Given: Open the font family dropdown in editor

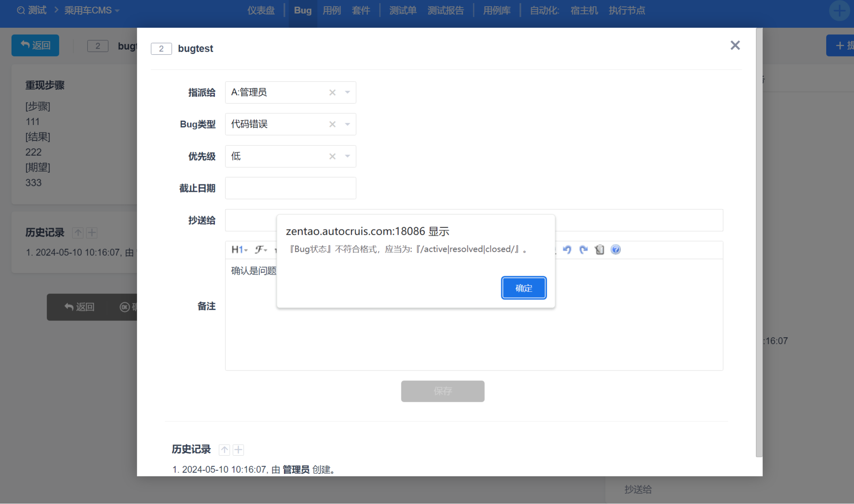Looking at the screenshot, I should pos(261,249).
